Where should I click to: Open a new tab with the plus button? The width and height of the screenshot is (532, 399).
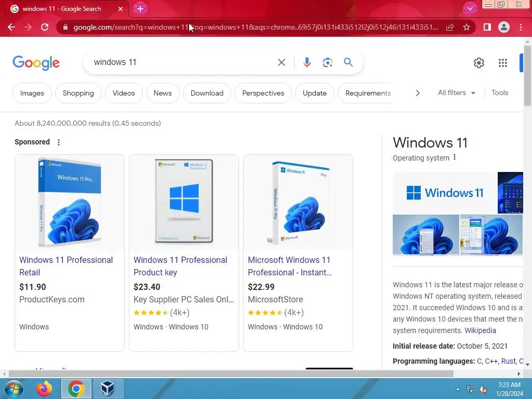(x=140, y=9)
